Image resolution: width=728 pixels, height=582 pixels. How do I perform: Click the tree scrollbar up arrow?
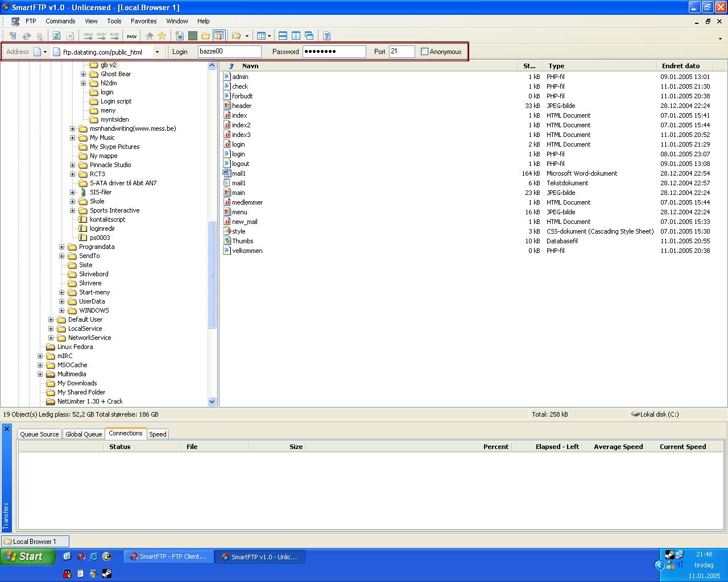point(212,65)
